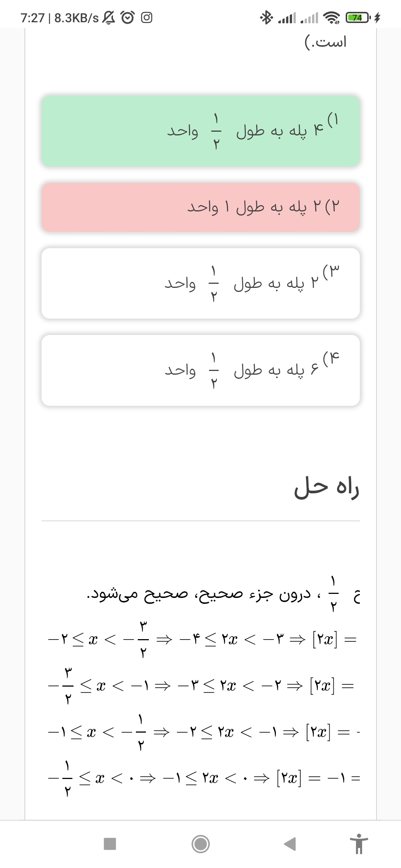This screenshot has width=401, height=868.
Task: Tap the است question text at top
Action: point(326,42)
